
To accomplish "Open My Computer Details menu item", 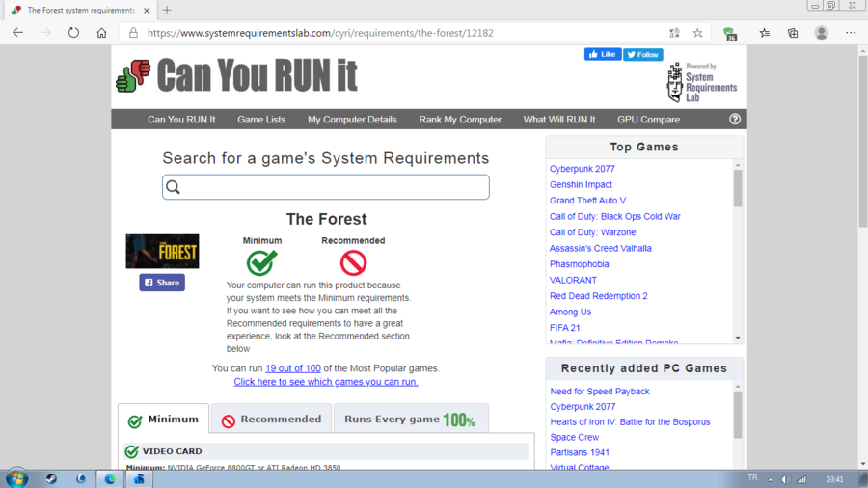I will point(352,120).
